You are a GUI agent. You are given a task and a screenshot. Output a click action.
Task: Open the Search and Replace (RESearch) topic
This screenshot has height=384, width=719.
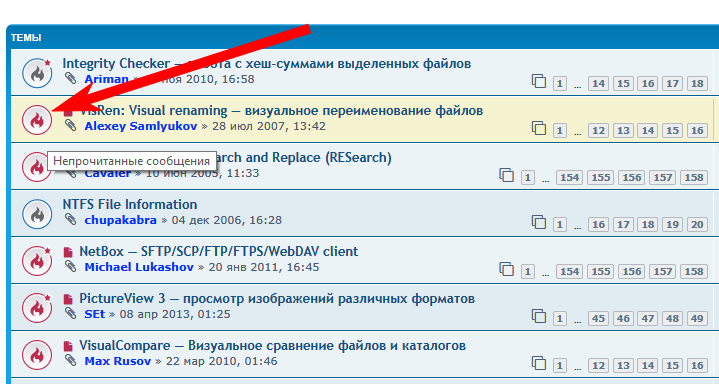pos(304,157)
